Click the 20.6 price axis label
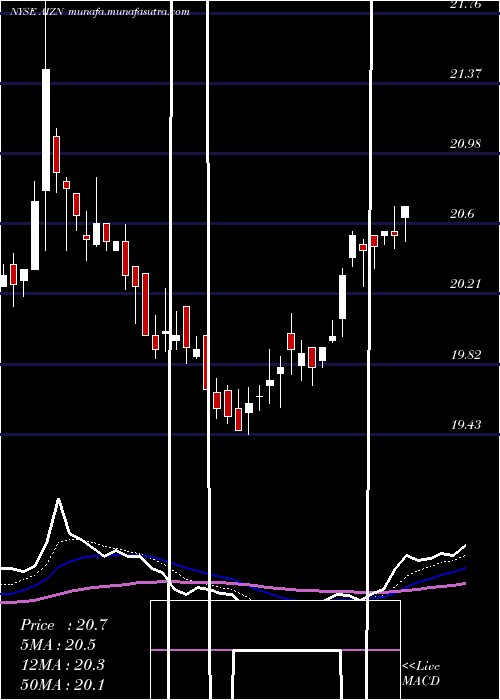The width and height of the screenshot is (500, 700). (x=462, y=214)
